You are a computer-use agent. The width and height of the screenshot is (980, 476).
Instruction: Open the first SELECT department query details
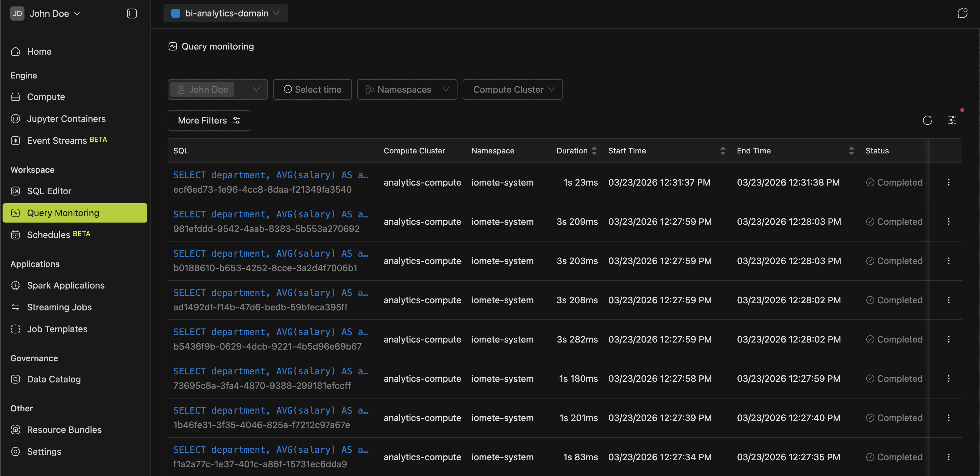pos(271,175)
